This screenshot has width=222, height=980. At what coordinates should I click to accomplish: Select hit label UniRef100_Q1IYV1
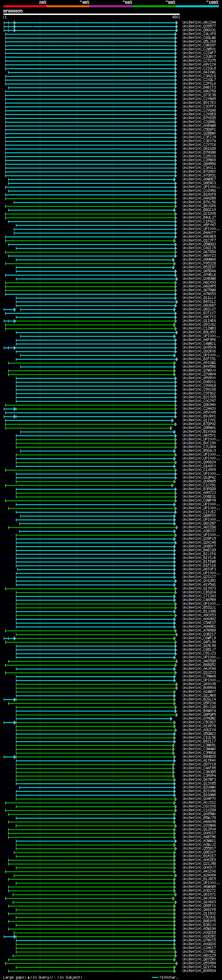[x=199, y=420]
